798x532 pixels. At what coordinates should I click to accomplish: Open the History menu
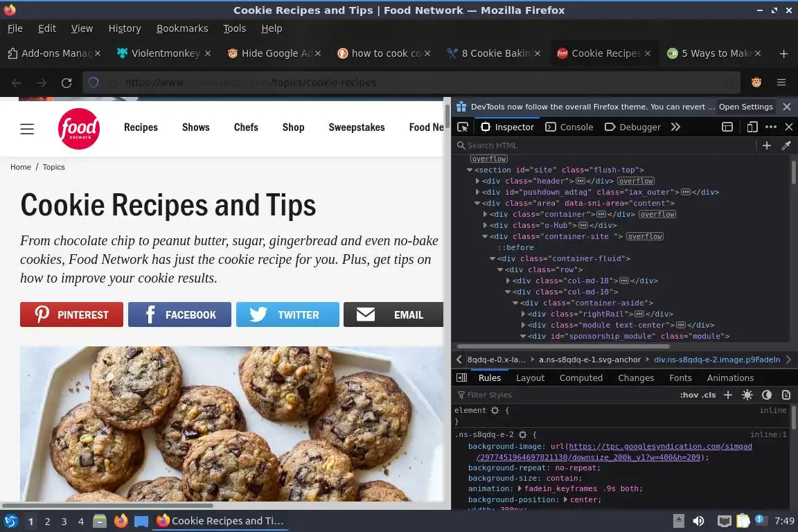[x=125, y=28]
